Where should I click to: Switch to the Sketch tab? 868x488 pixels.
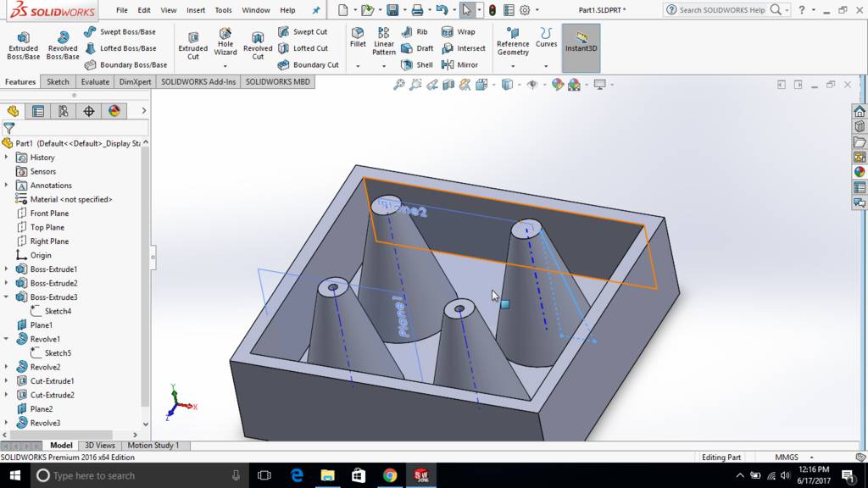(x=58, y=82)
